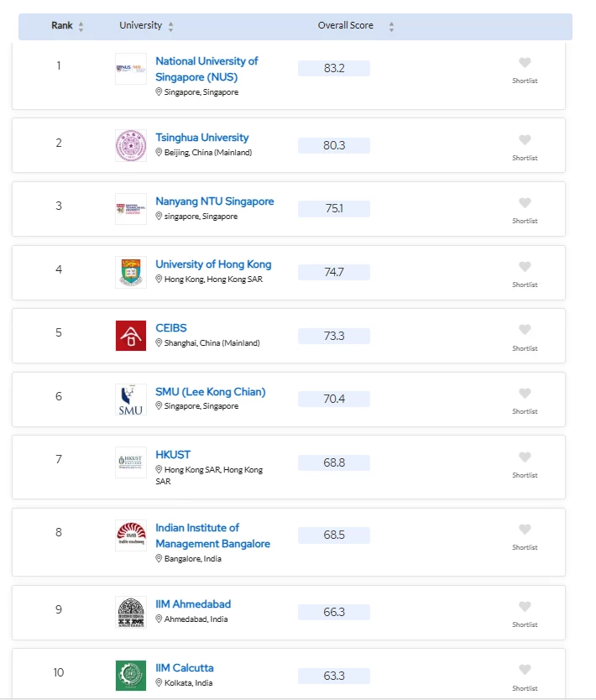Viewport: 596px width, 700px height.
Task: Sort table by University column arrows
Action: [170, 26]
